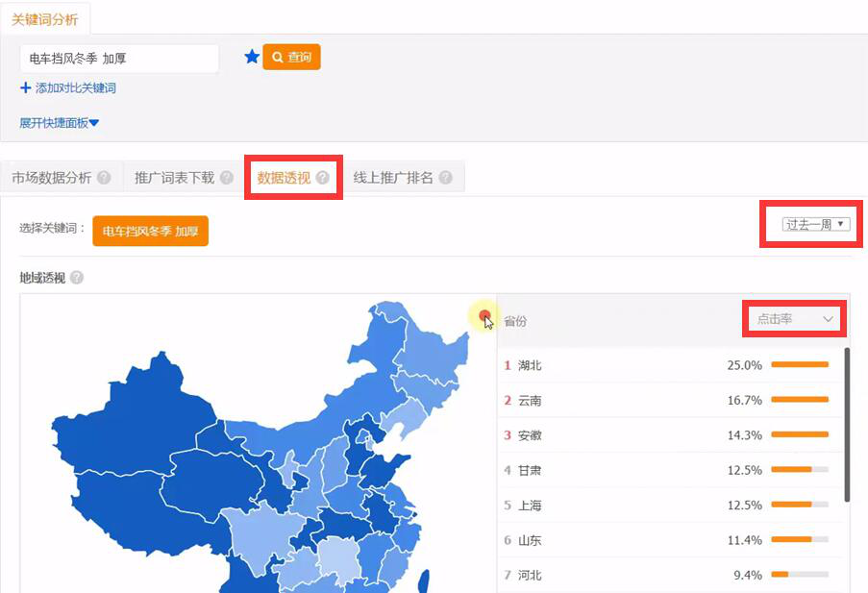Open the 线上推广排名 tab

pyautogui.click(x=393, y=178)
